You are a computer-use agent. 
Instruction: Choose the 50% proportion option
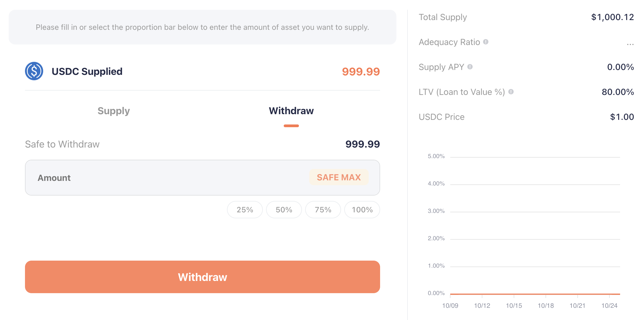coord(284,210)
